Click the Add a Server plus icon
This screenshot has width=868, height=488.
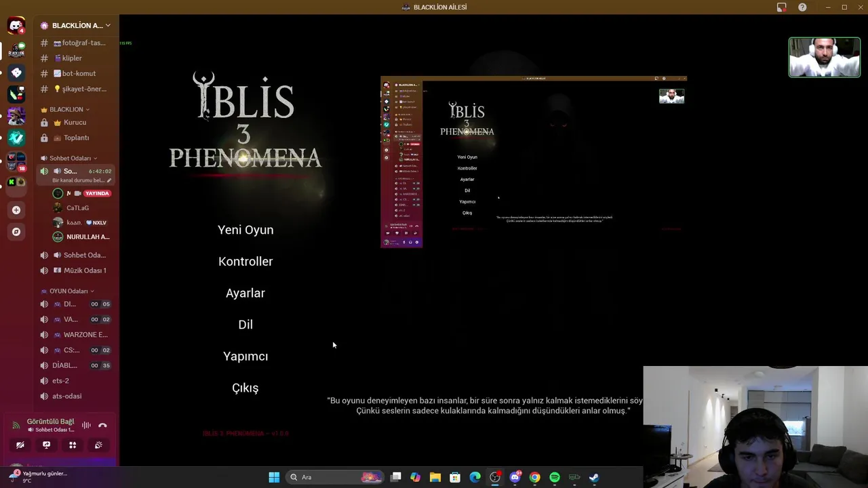pos(16,210)
